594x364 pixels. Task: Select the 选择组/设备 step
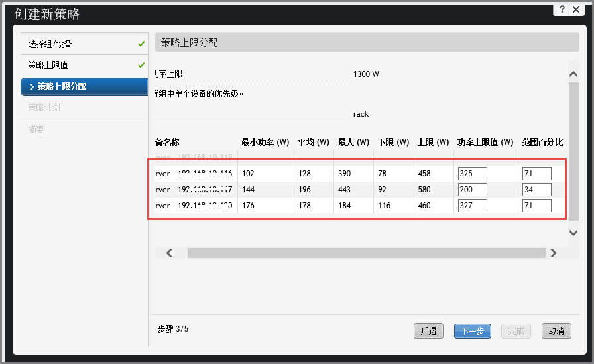[x=85, y=44]
